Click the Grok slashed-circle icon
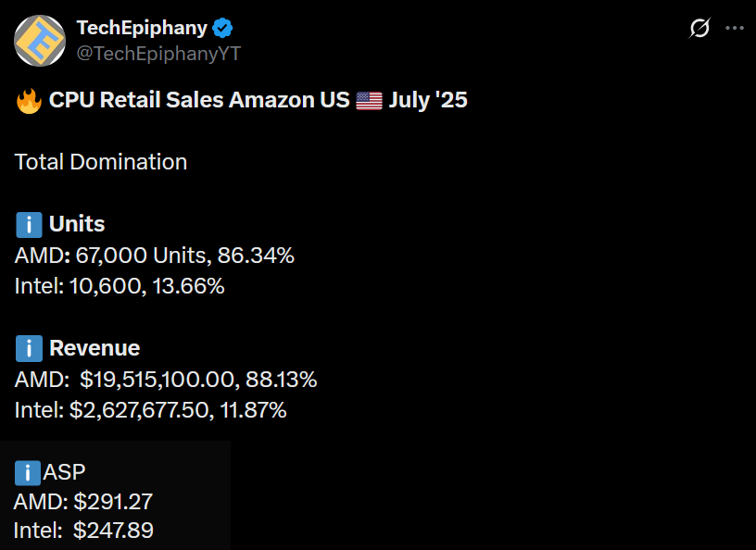This screenshot has width=756, height=550. coord(700,29)
